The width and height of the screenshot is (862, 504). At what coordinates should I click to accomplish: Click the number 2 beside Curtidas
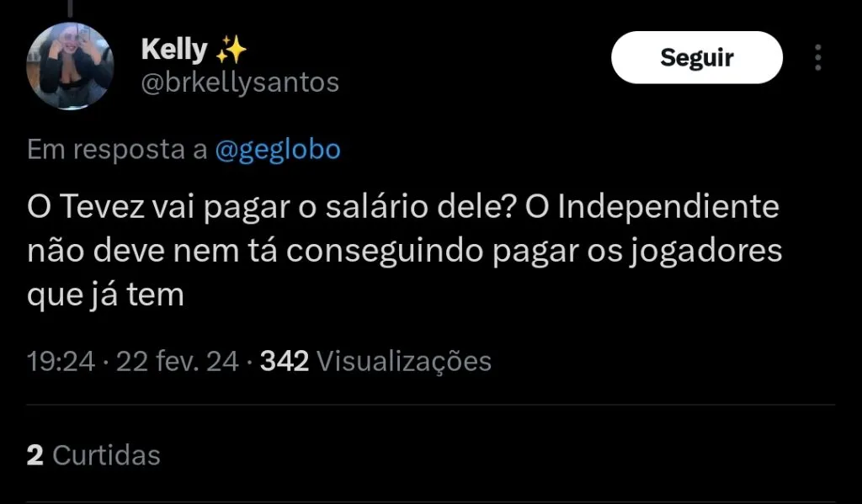pyautogui.click(x=35, y=455)
